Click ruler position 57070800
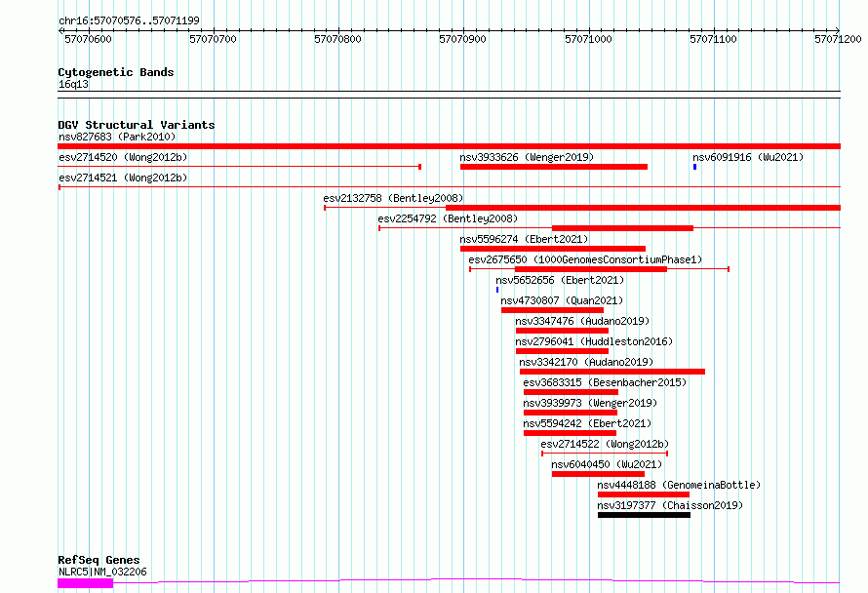The image size is (868, 593). coord(337,39)
